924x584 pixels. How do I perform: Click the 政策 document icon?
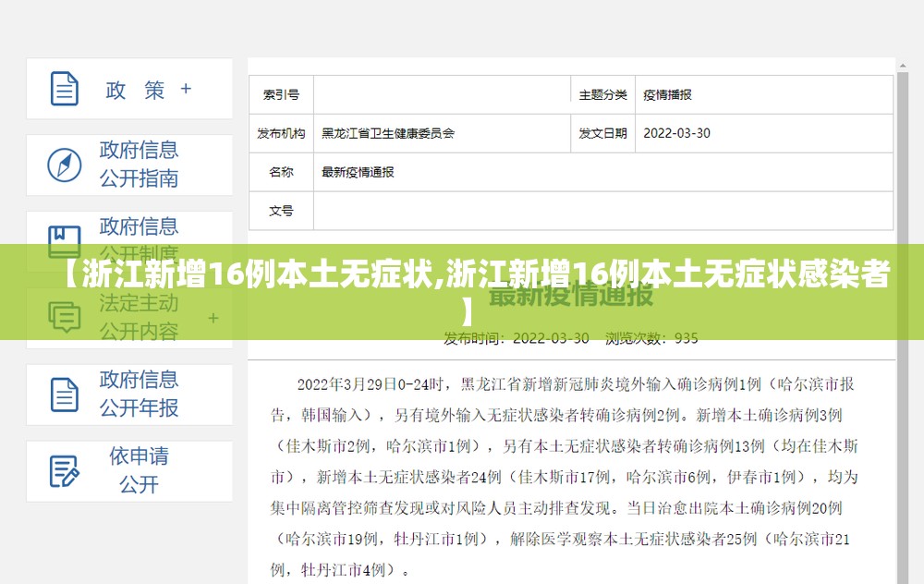point(65,89)
